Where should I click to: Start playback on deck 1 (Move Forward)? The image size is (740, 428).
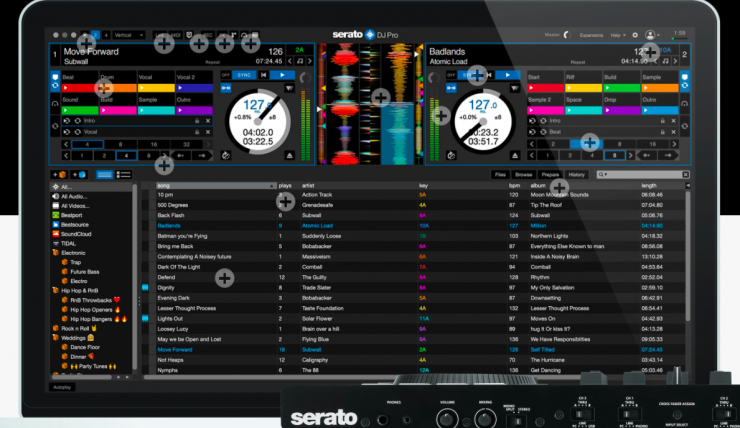[x=282, y=75]
